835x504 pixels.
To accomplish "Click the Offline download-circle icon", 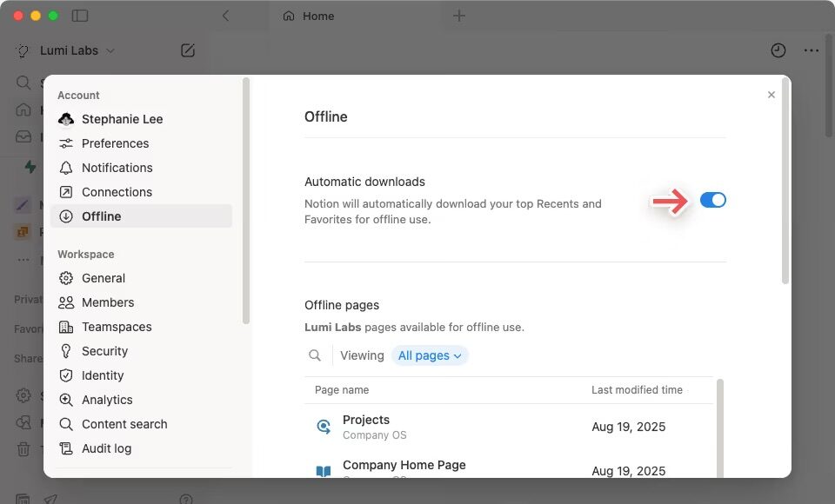I will click(66, 216).
